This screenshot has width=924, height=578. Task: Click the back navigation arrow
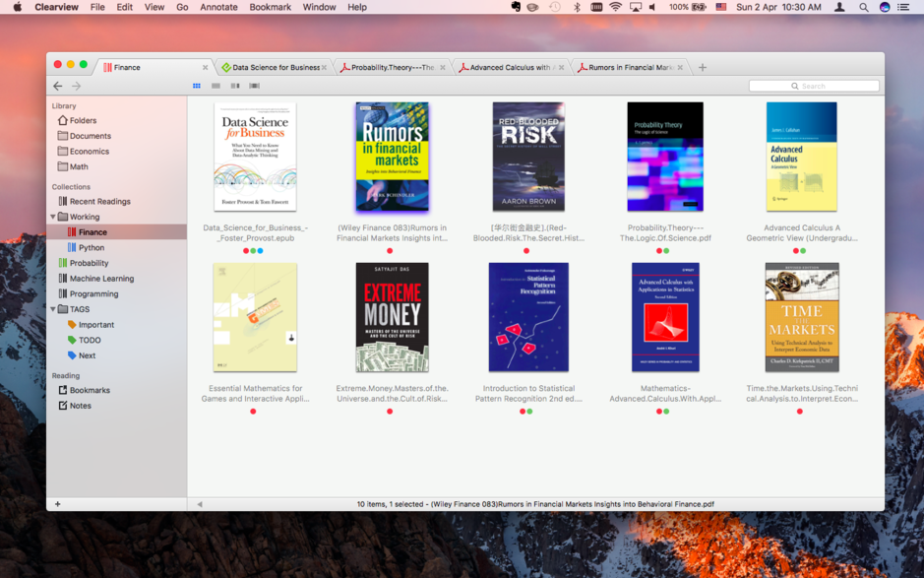pyautogui.click(x=57, y=86)
